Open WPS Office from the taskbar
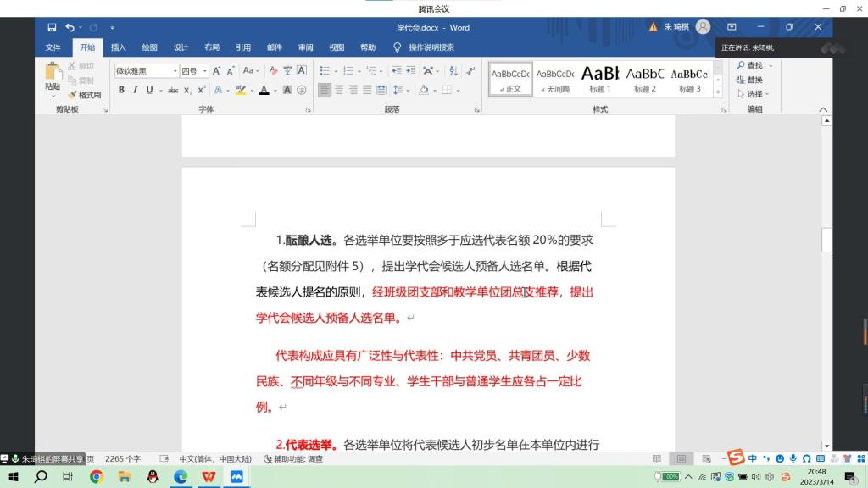Image resolution: width=868 pixels, height=488 pixels. tap(209, 477)
